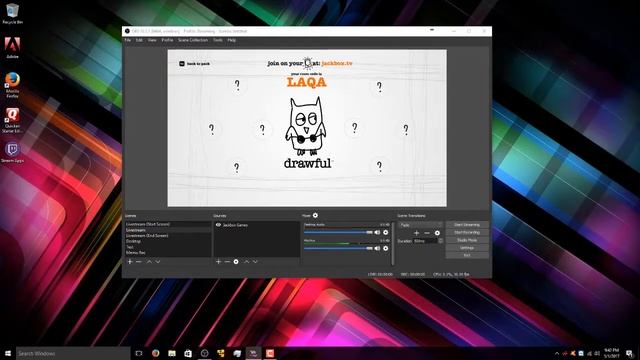Click the Duration value field
640x360 pixels.
pyautogui.click(x=425, y=241)
